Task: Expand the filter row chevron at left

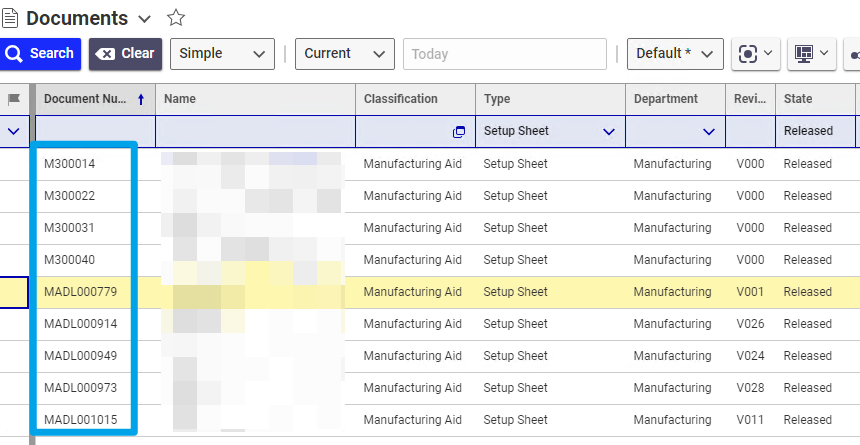Action: point(14,131)
